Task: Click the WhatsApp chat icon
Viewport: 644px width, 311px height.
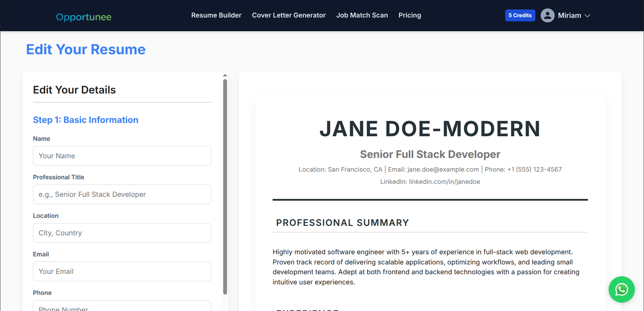Action: 622,289
